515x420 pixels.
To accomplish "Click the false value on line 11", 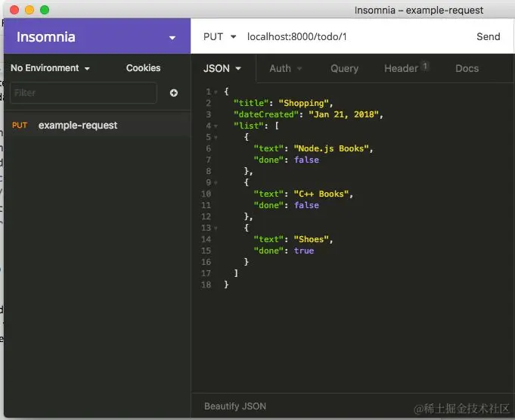I will pos(306,205).
